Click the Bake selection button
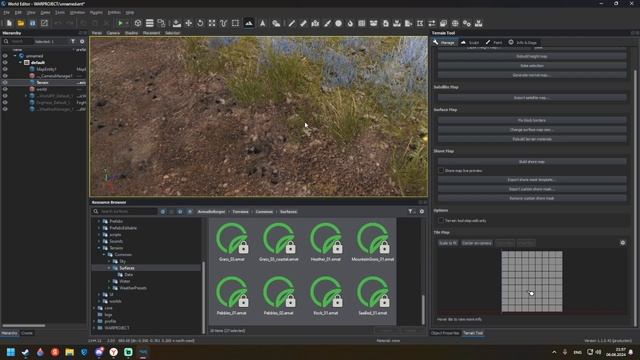Screen dimensions: 640x360 pyautogui.click(x=532, y=66)
